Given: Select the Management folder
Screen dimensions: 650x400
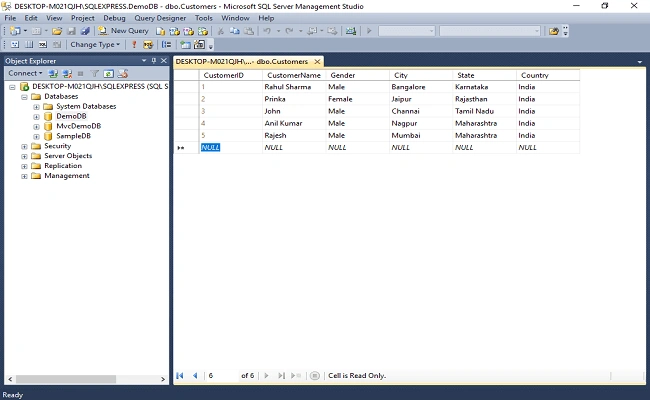Looking at the screenshot, I should (67, 176).
